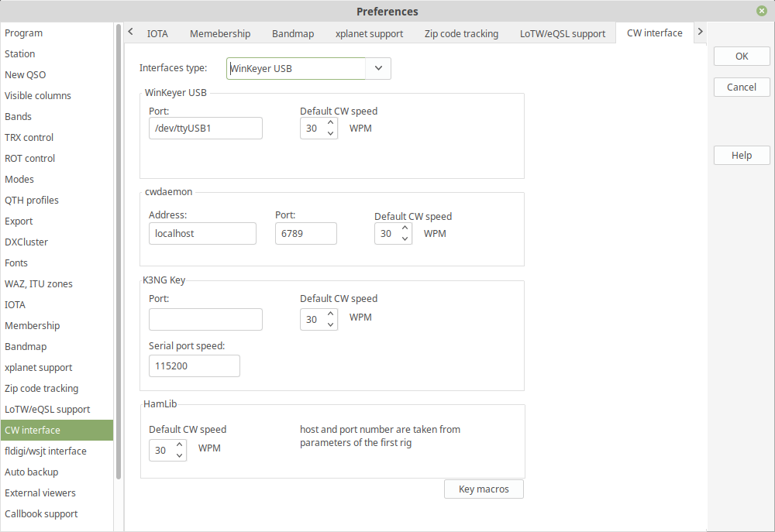Open the Bandmap tab
Viewport: 775px width, 532px height.
(293, 33)
